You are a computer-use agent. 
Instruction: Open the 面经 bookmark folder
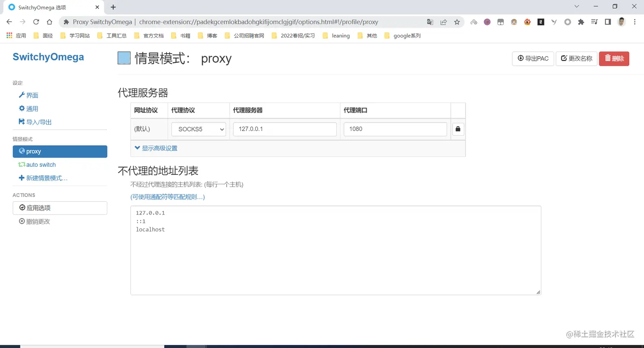tap(43, 36)
